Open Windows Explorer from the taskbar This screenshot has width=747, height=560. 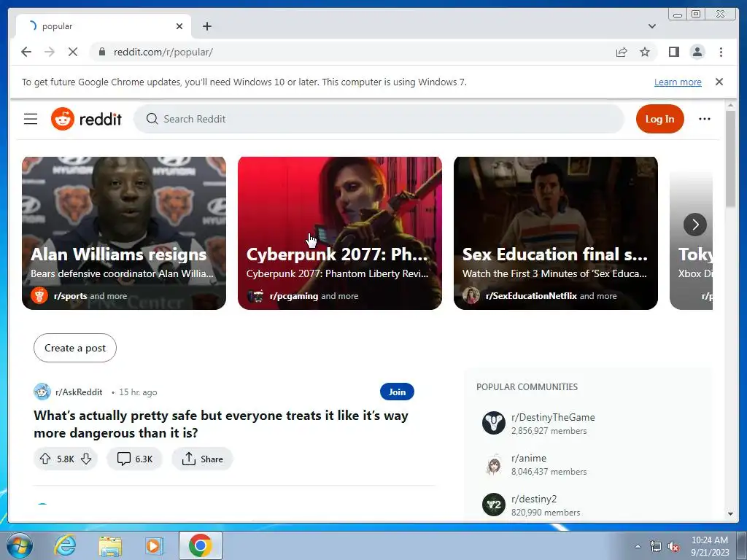tap(110, 545)
